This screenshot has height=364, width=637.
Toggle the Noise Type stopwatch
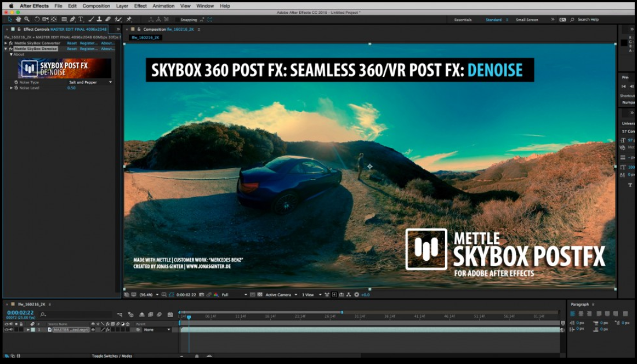coord(16,82)
